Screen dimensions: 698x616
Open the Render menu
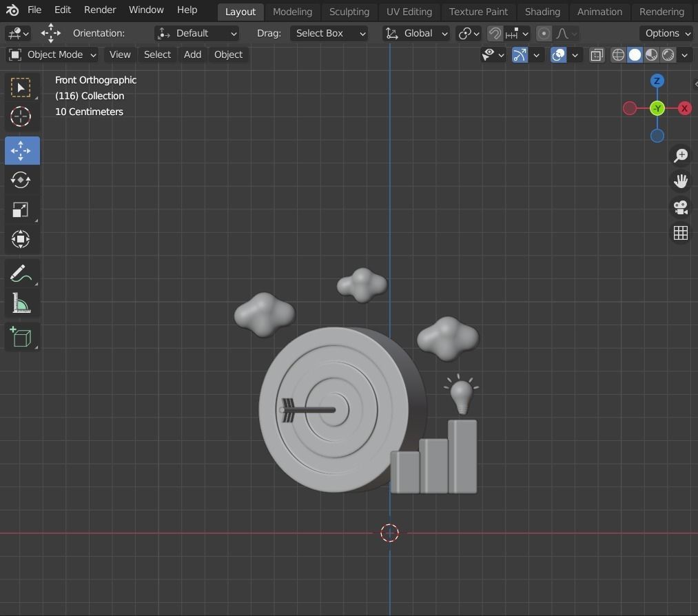click(x=100, y=10)
